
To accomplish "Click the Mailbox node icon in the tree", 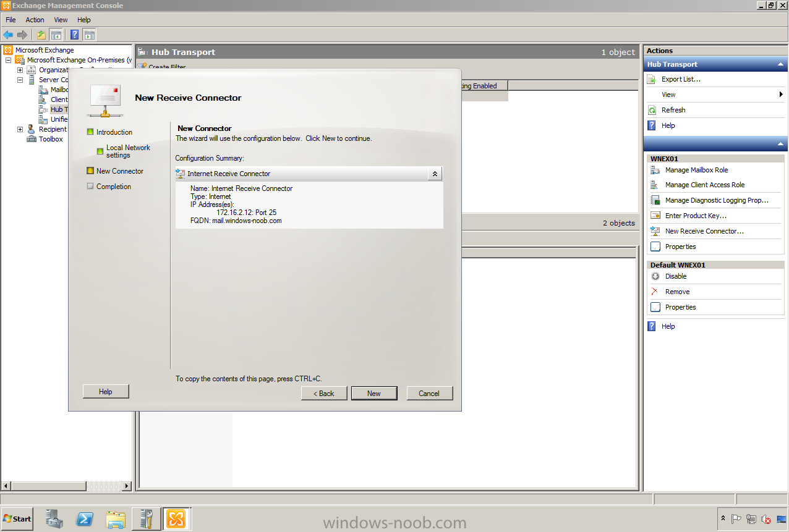I will (x=43, y=90).
